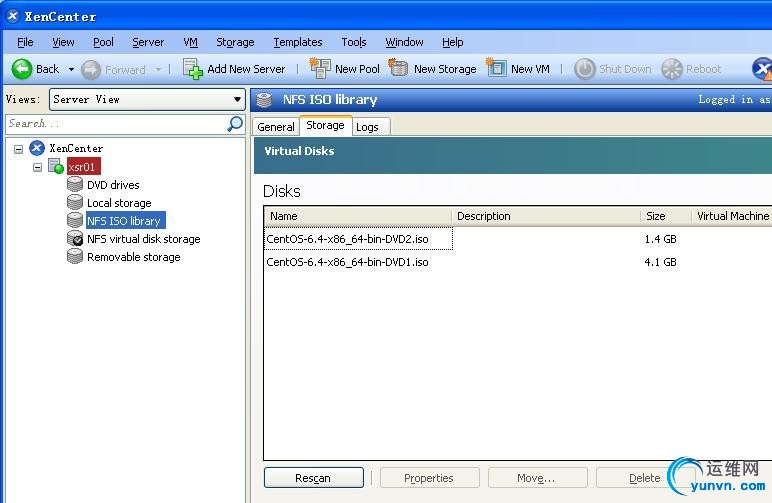This screenshot has height=503, width=772.
Task: Open the Storage menu
Action: tap(235, 42)
